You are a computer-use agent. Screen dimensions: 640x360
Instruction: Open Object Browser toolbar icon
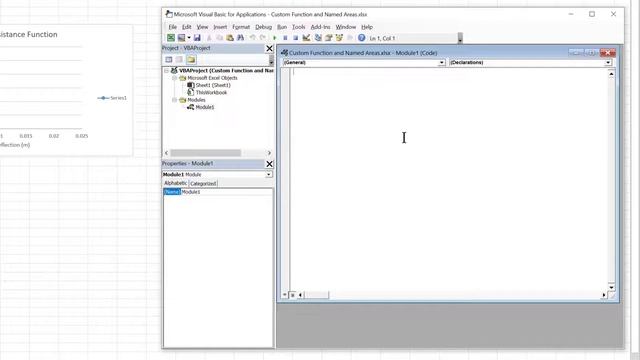pos(339,38)
